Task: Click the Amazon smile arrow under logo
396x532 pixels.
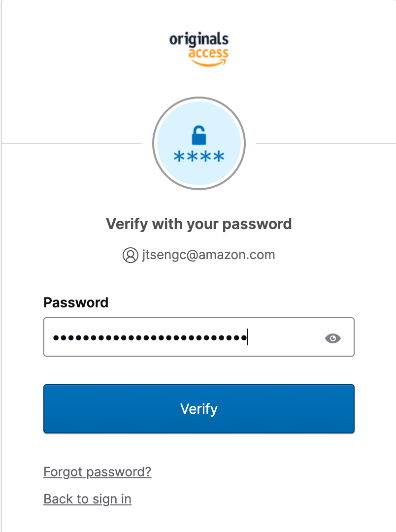Action: coord(208,63)
